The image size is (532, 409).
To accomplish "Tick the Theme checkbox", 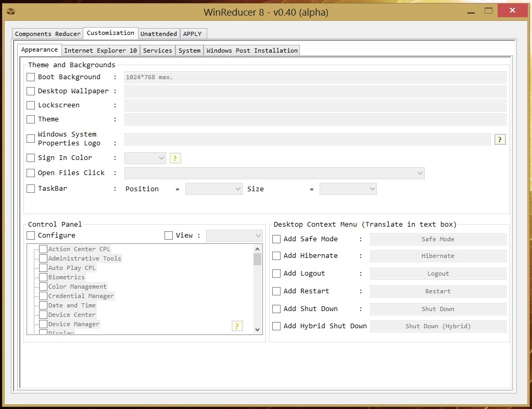I will tap(31, 119).
